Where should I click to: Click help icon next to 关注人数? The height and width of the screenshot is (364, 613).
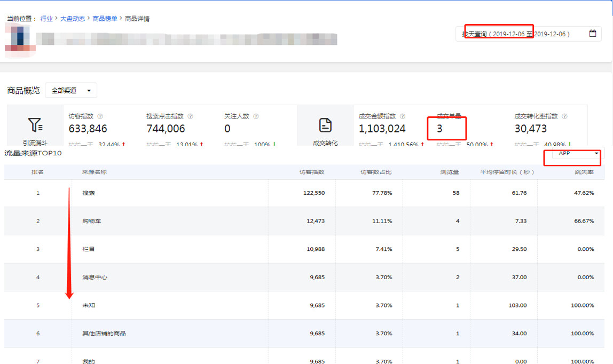point(256,116)
